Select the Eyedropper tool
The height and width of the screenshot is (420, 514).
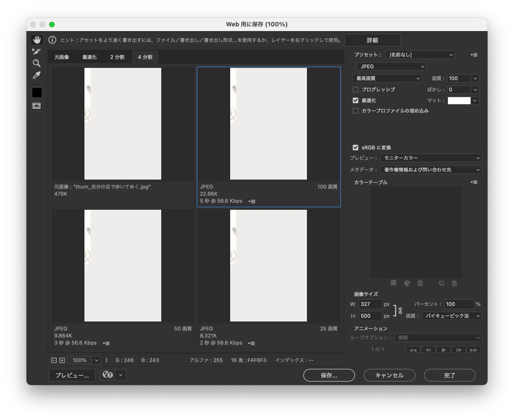tap(37, 75)
